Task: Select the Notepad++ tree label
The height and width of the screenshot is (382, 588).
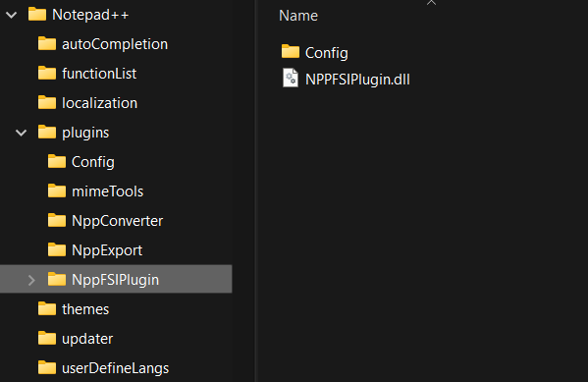Action: pos(90,15)
